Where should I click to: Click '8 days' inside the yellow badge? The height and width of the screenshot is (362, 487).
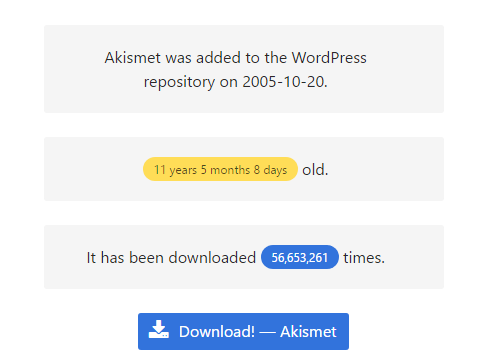[x=270, y=170]
